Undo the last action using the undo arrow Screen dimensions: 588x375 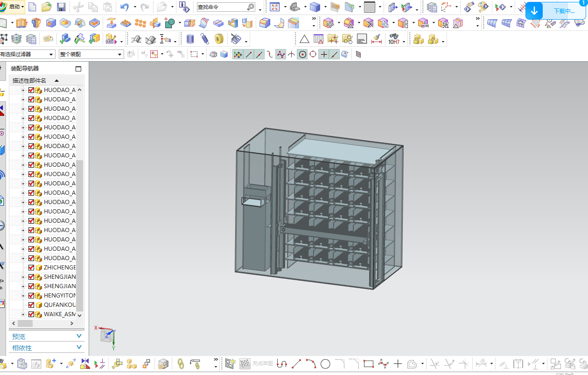coord(124,7)
